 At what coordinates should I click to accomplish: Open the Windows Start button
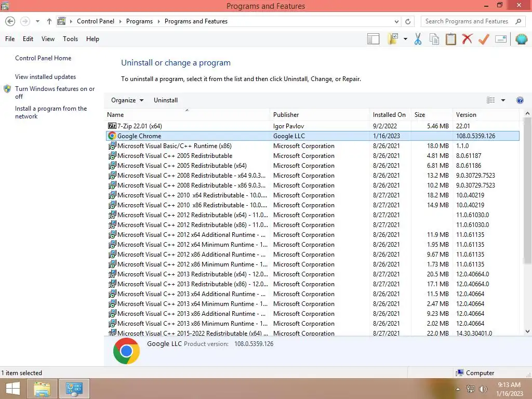tap(13, 389)
